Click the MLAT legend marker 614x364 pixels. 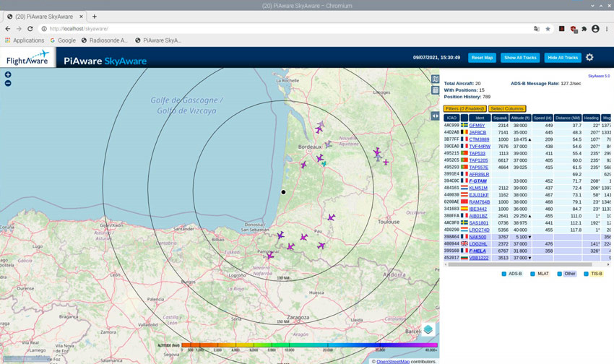(x=532, y=274)
